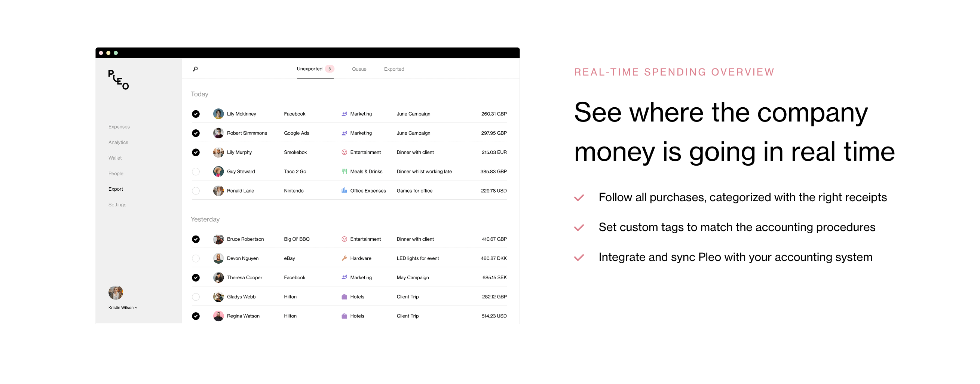
Task: Uncheck Theresa Cooper's expense
Action: (196, 278)
